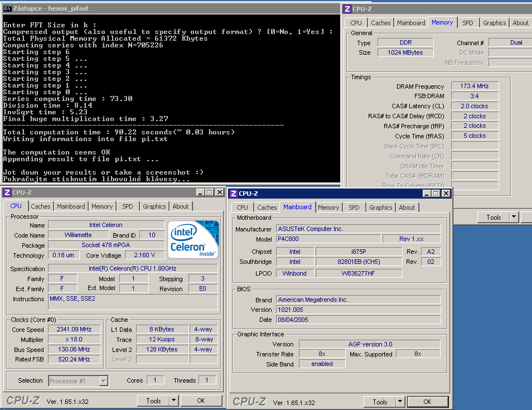Click the command prompt icon in the hexus_pifast title bar
Screen dimensions: 532x410
click(x=7, y=8)
